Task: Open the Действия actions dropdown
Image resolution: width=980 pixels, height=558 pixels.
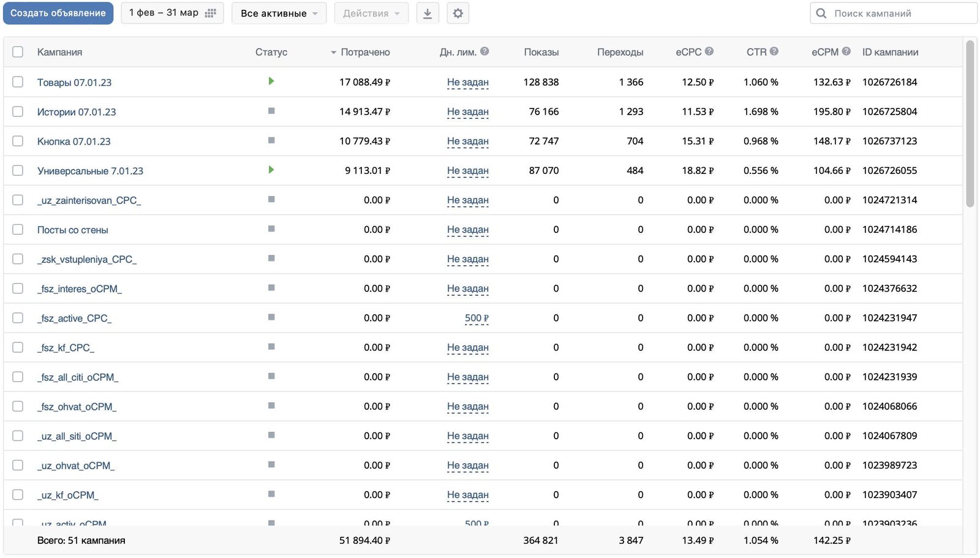Action: pyautogui.click(x=371, y=13)
